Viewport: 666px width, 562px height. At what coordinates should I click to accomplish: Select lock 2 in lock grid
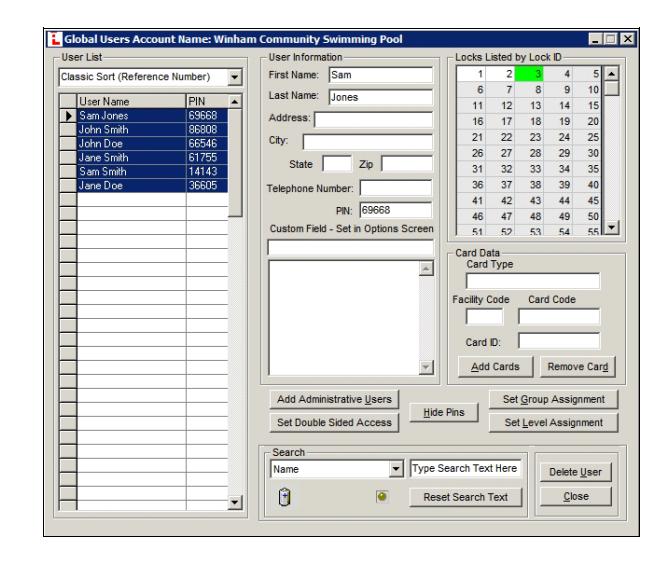click(500, 74)
